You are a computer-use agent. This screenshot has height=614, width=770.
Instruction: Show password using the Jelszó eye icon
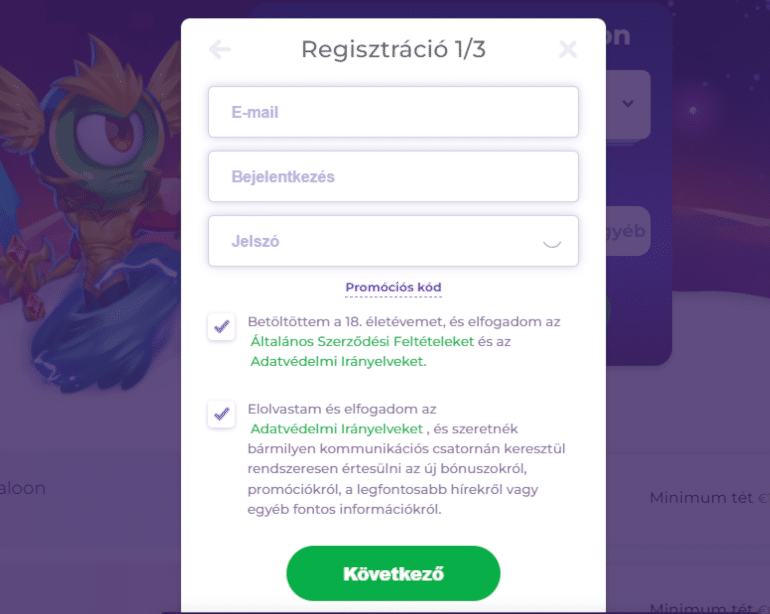pyautogui.click(x=552, y=244)
